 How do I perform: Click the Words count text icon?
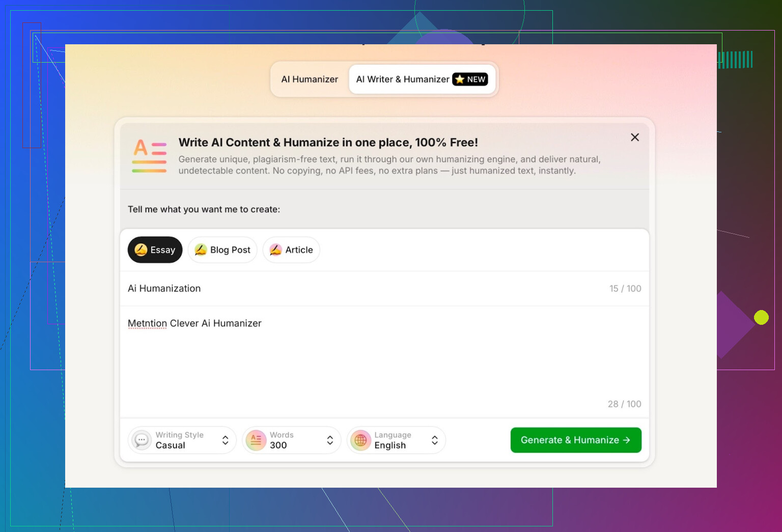tap(256, 440)
